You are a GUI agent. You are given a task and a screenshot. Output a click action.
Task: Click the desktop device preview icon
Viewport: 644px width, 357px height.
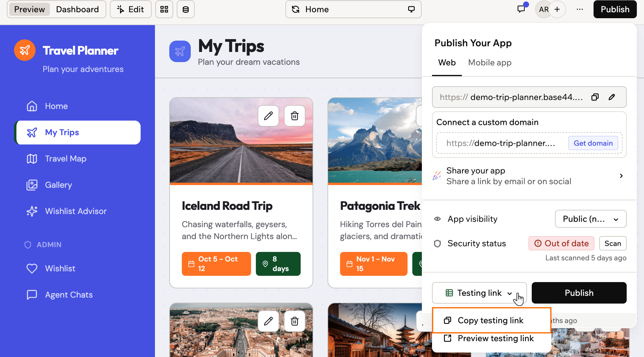(411, 9)
